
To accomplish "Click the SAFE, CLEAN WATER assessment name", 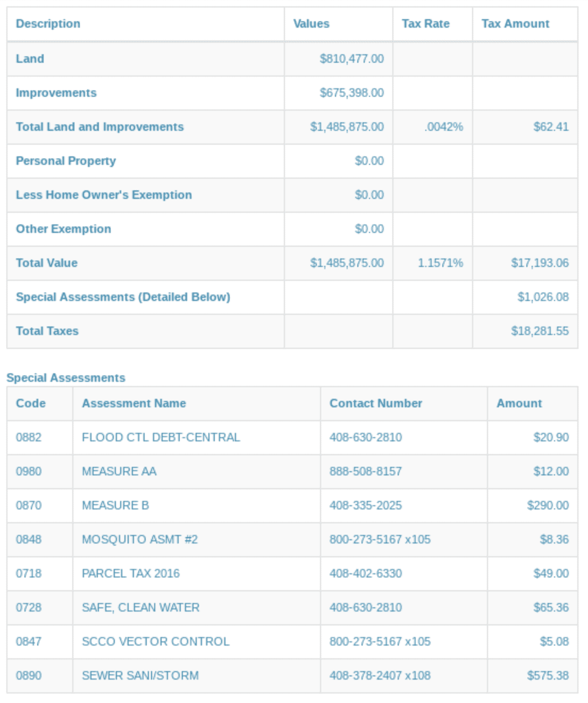I will 141,608.
